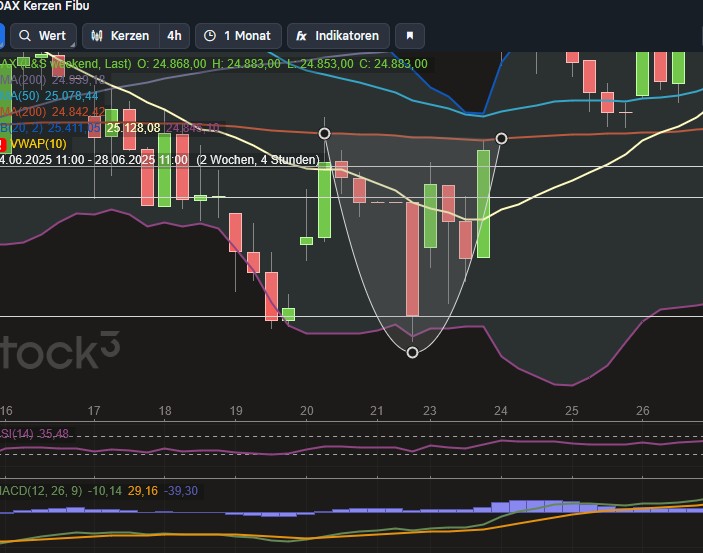
Task: Click date 24 on the time axis
Action: (500, 411)
